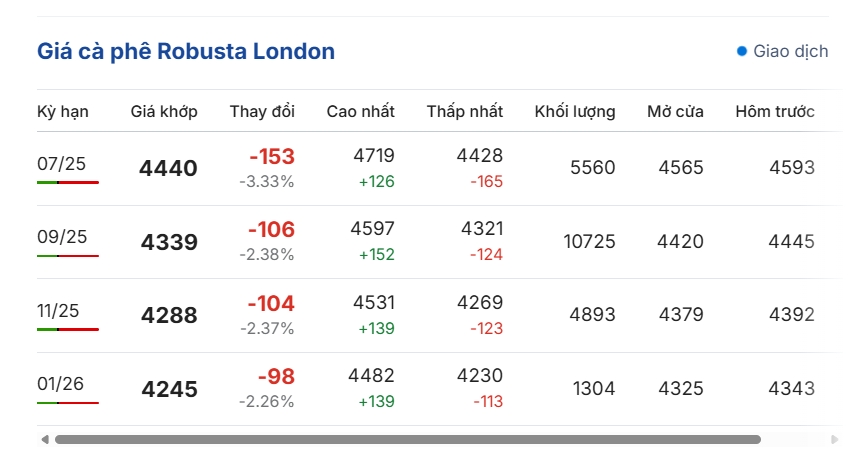This screenshot has height=458, width=867.
Task: Click the Mở cửa column header
Action: [675, 112]
